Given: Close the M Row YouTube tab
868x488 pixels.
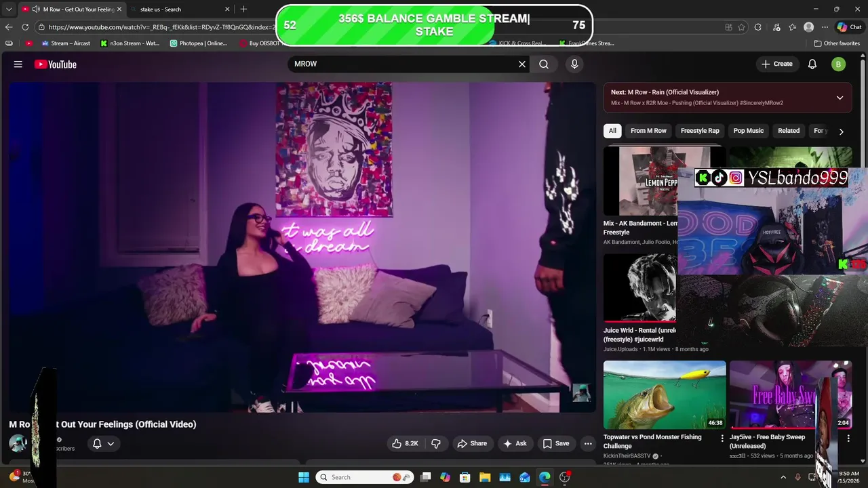Looking at the screenshot, I should 119,9.
